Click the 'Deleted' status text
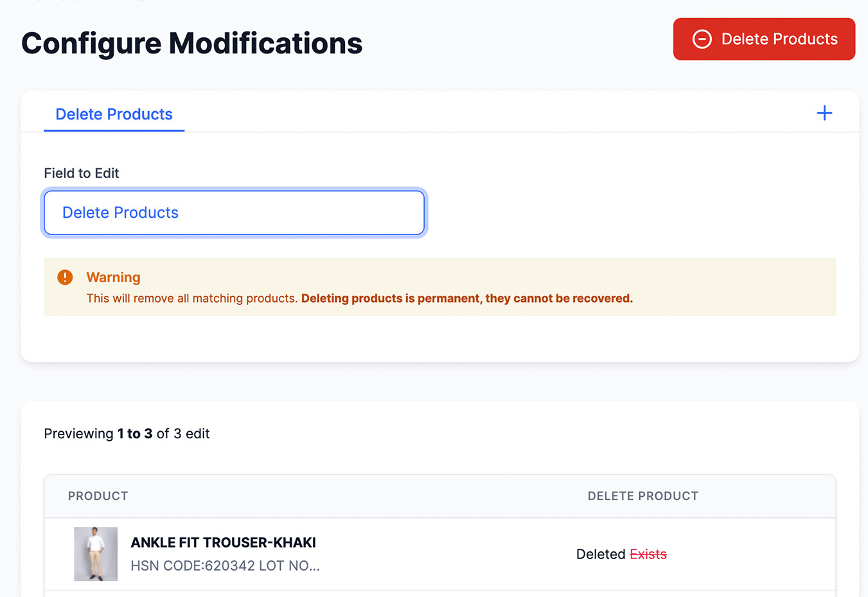The image size is (868, 597). coord(601,554)
